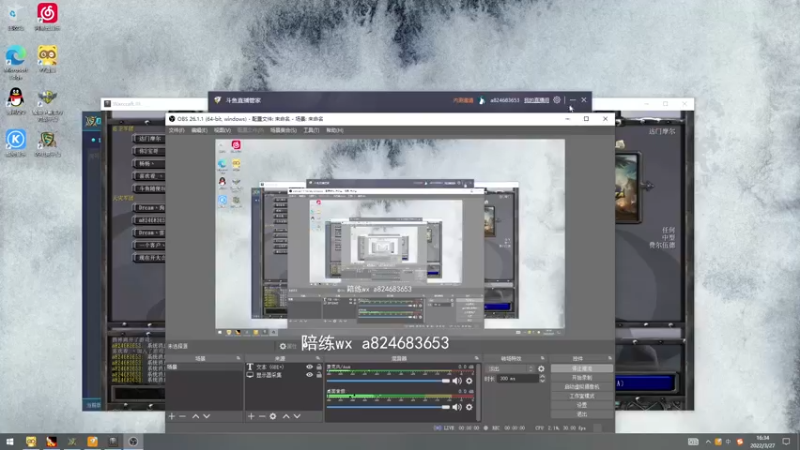
Task: Open the yellow raccoon desktop shortcut
Action: 47,59
